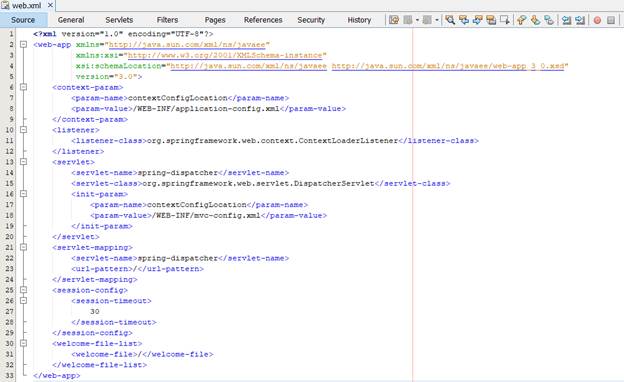This screenshot has width=624, height=382.
Task: Click on /WEB-INF/mvc-config.xml value
Action: tap(206, 216)
